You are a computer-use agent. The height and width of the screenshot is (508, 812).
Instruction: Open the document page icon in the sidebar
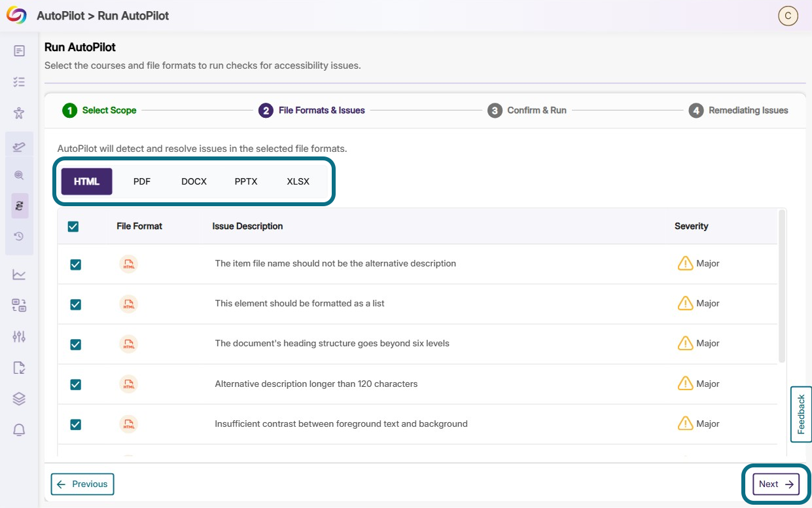(x=19, y=50)
